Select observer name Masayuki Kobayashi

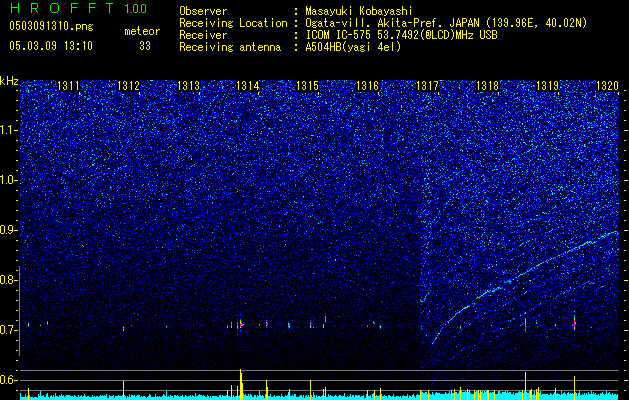pos(359,11)
